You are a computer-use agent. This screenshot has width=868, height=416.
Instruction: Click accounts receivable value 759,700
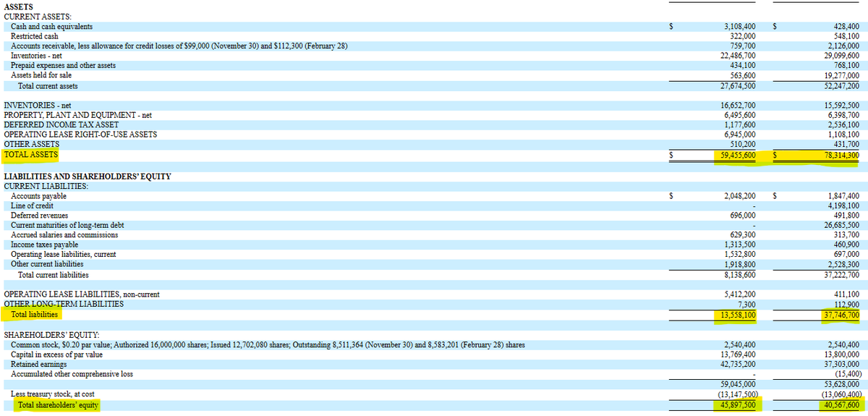click(743, 46)
